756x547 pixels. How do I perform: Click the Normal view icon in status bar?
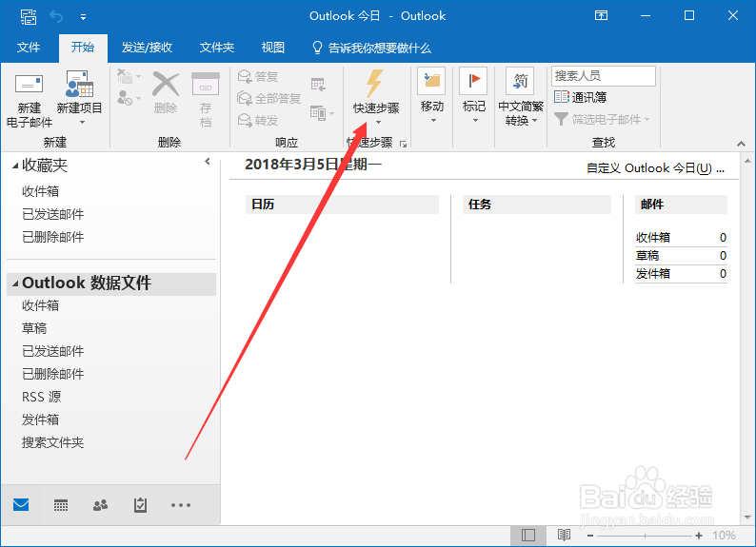(x=528, y=535)
